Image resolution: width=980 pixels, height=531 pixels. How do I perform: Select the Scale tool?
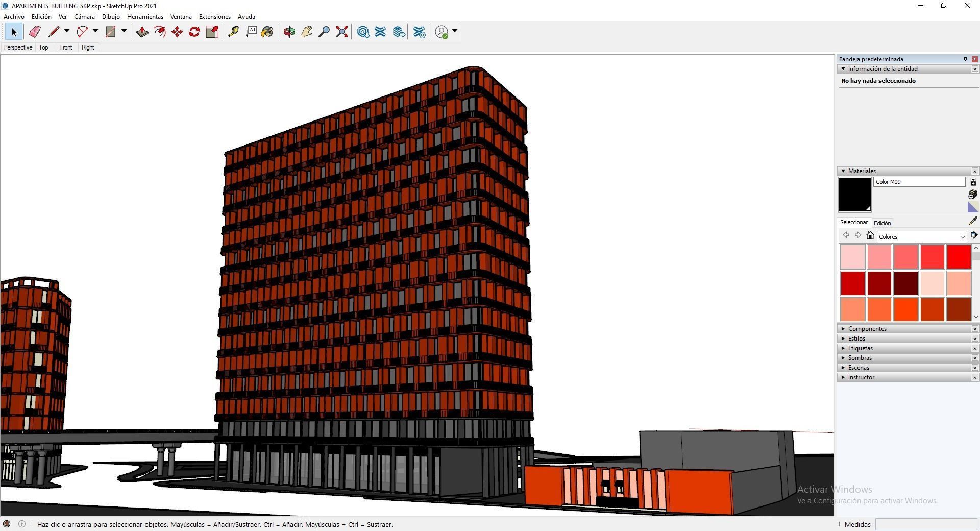(x=212, y=32)
